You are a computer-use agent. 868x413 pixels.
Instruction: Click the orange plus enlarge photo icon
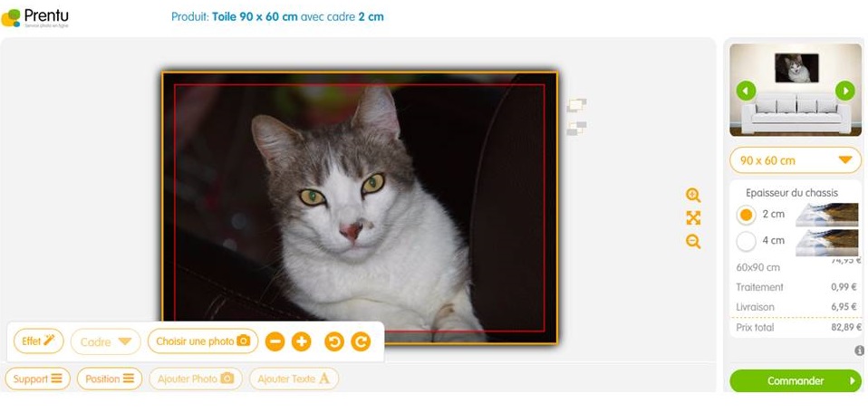pyautogui.click(x=301, y=341)
